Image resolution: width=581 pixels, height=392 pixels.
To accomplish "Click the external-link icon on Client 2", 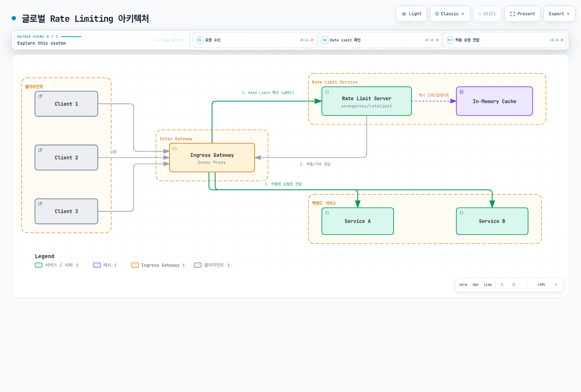I will click(40, 150).
